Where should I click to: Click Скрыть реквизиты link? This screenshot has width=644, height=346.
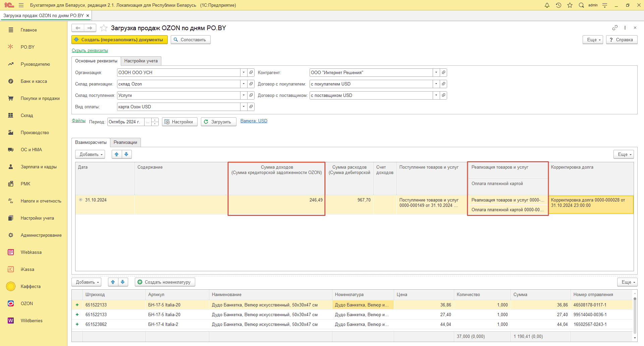[90, 51]
